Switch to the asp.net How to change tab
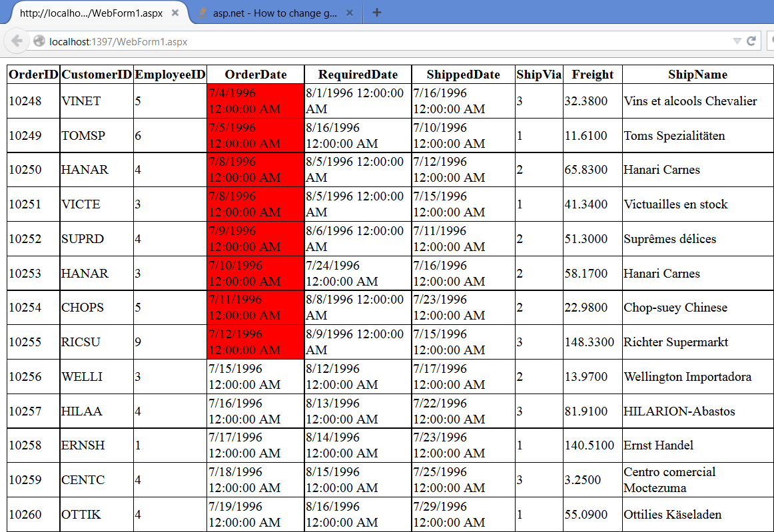Viewport: 774px width, 532px height. (275, 13)
